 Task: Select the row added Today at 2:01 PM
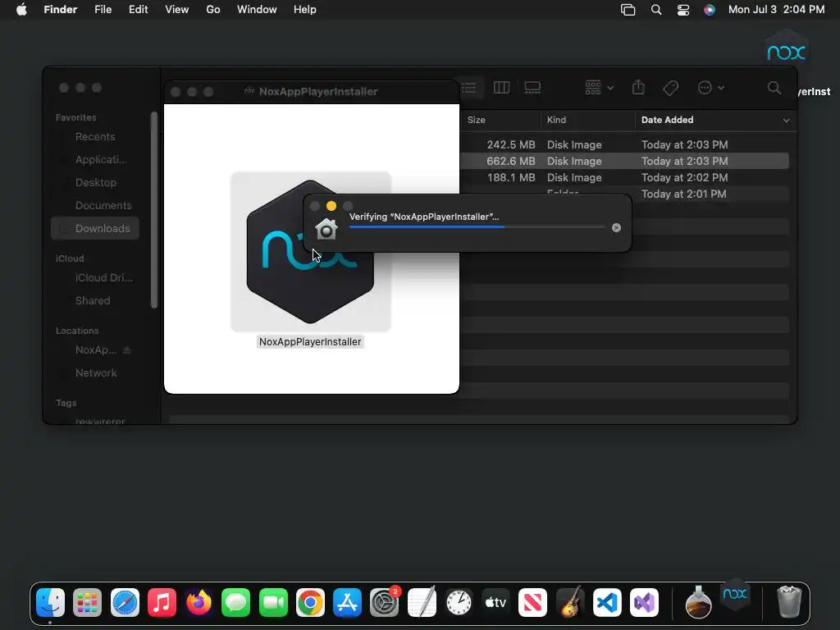[624, 193]
